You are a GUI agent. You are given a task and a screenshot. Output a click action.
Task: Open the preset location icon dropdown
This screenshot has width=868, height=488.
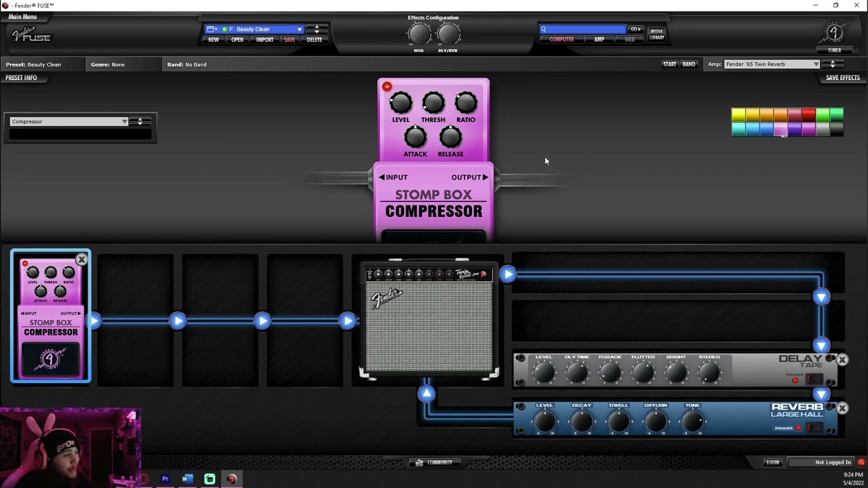(212, 29)
